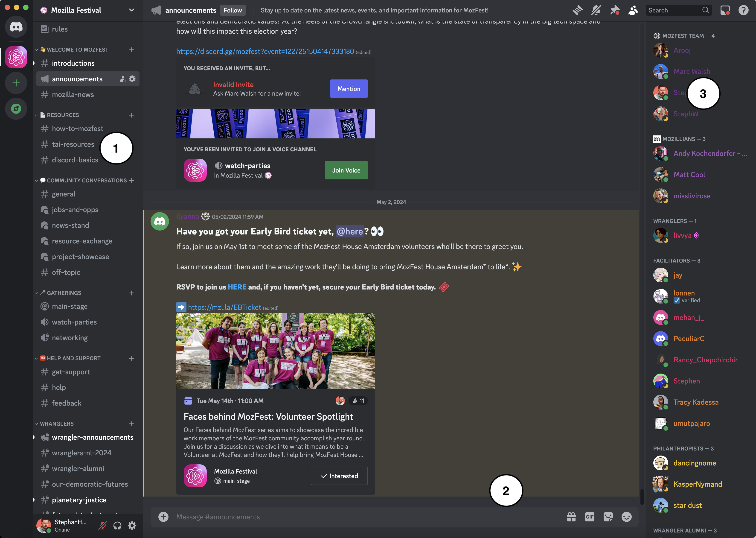Show pinned messages
The image size is (756, 538).
615,10
